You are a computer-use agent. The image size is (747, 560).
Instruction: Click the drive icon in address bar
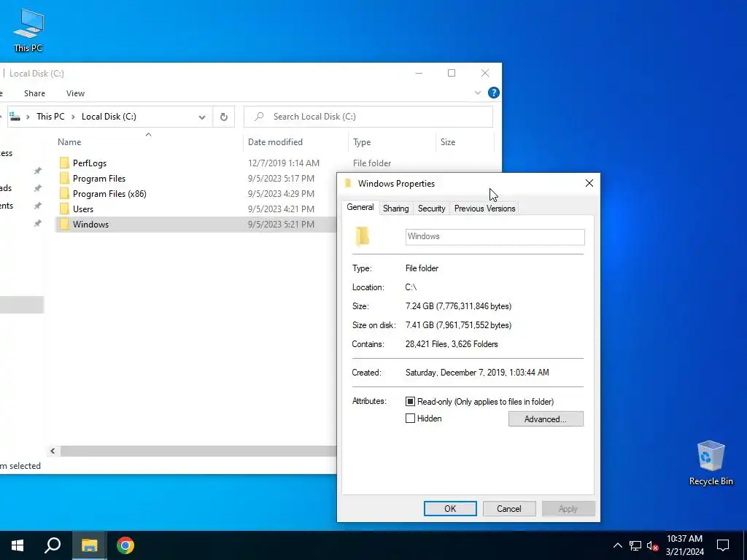[x=15, y=116]
